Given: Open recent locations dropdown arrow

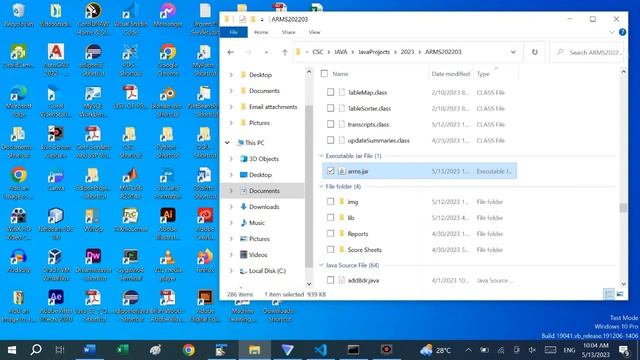Looking at the screenshot, I should [x=266, y=52].
